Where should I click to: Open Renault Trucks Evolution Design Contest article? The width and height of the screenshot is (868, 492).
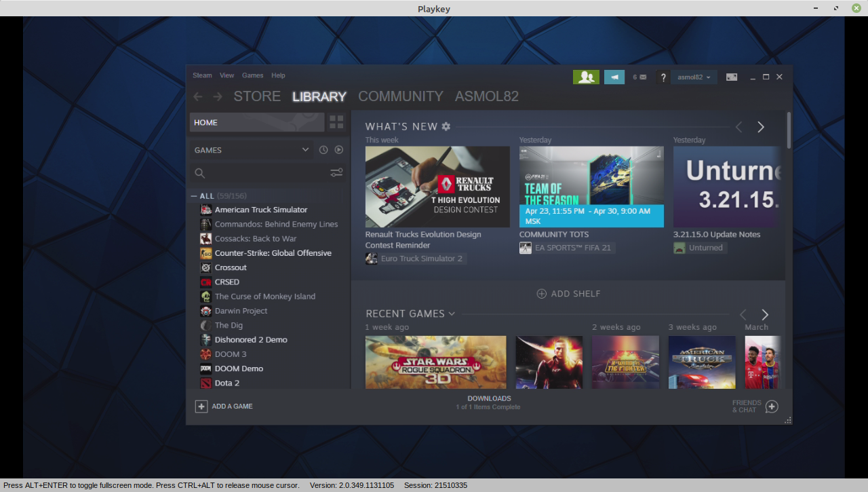(423, 240)
